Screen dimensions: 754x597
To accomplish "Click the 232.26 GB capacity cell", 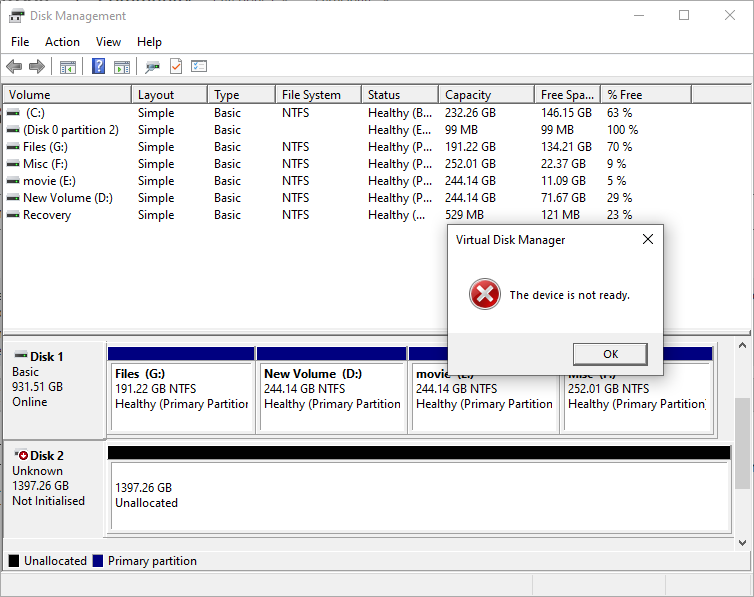I will click(x=470, y=113).
